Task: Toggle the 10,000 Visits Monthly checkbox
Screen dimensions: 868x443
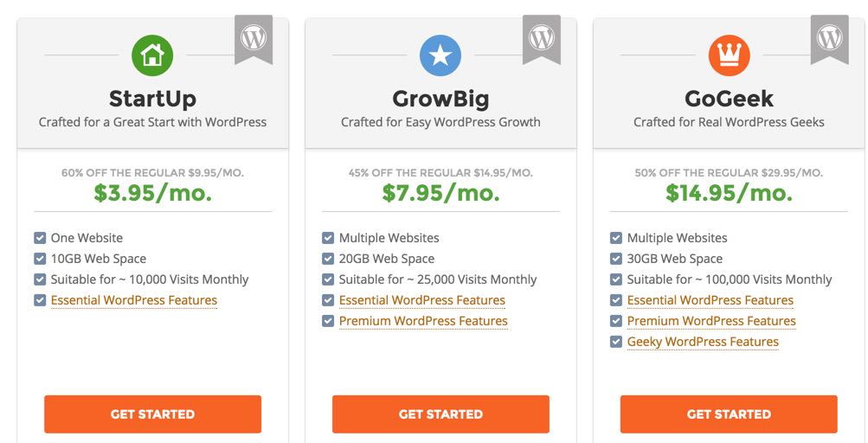Action: [x=40, y=279]
